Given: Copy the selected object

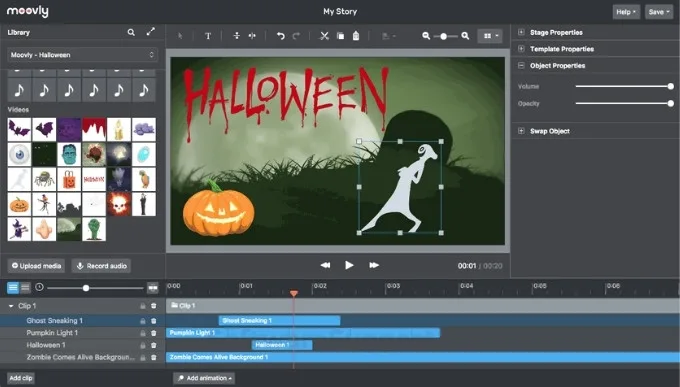Looking at the screenshot, I should coord(340,36).
